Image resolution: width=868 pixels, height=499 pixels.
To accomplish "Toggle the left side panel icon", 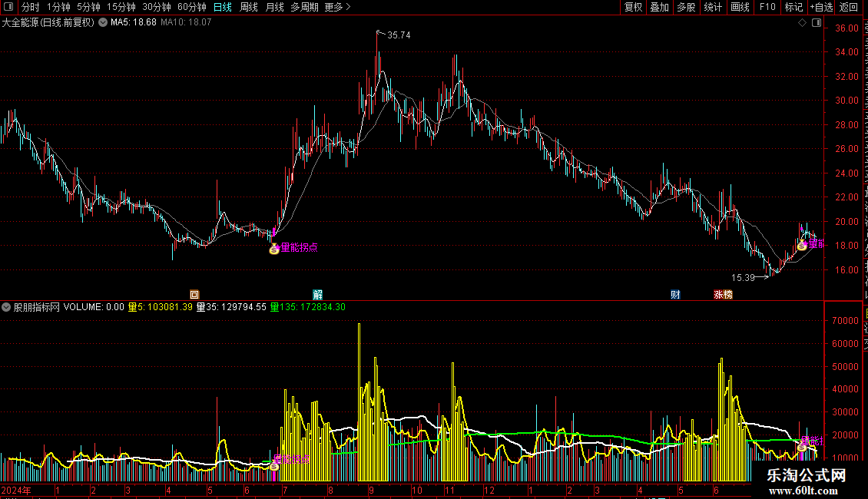I will tap(8, 7).
